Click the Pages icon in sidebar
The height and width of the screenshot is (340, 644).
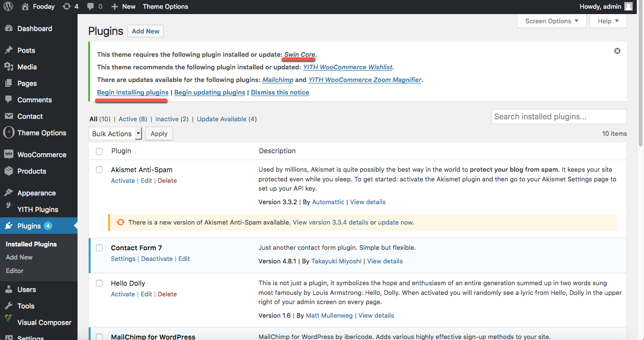click(x=9, y=83)
